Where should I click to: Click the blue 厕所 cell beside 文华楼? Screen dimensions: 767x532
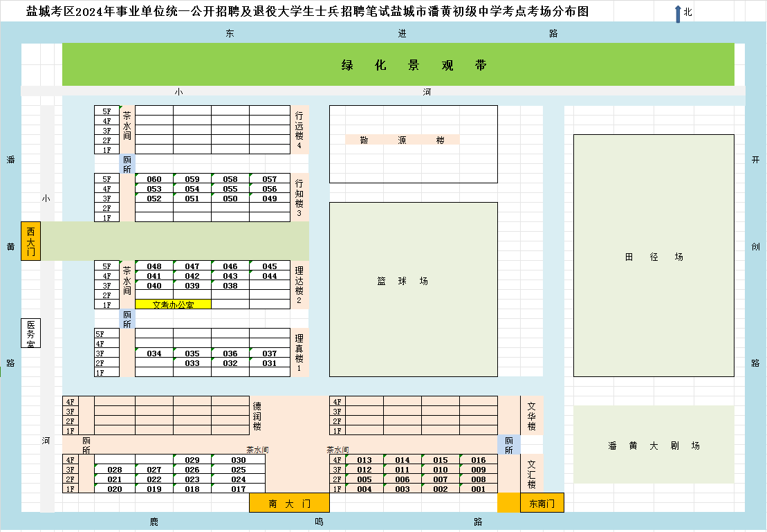click(509, 445)
